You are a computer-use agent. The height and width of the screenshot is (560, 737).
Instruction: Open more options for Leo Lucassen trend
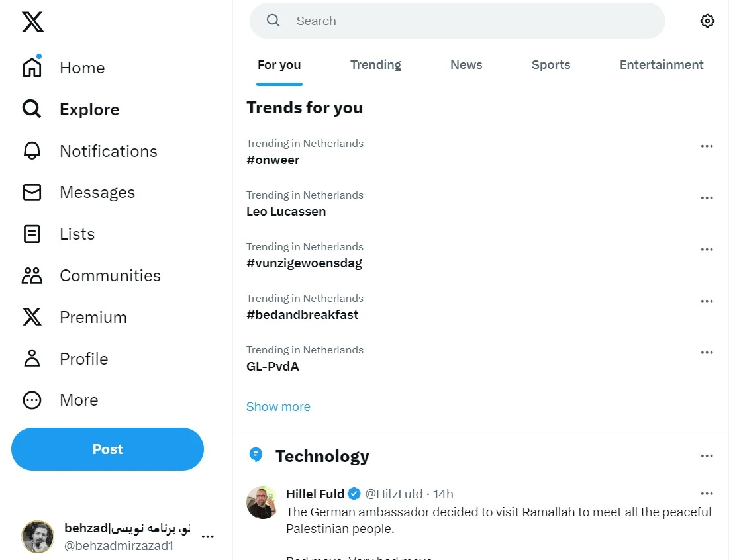pyautogui.click(x=707, y=197)
